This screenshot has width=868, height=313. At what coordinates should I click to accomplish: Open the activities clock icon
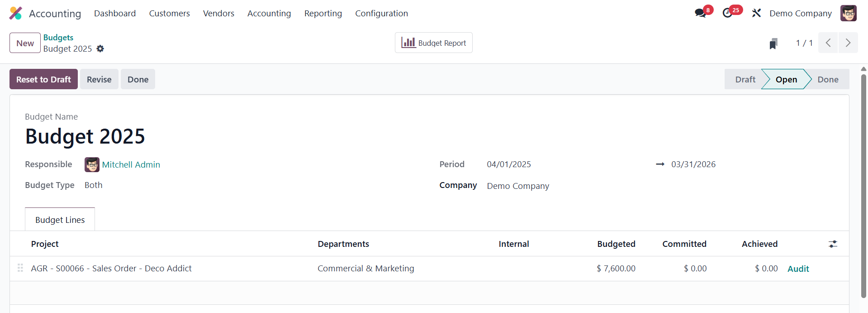click(727, 13)
